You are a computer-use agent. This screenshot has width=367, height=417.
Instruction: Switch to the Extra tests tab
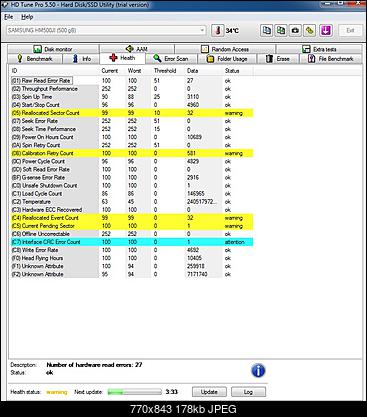pyautogui.click(x=319, y=49)
